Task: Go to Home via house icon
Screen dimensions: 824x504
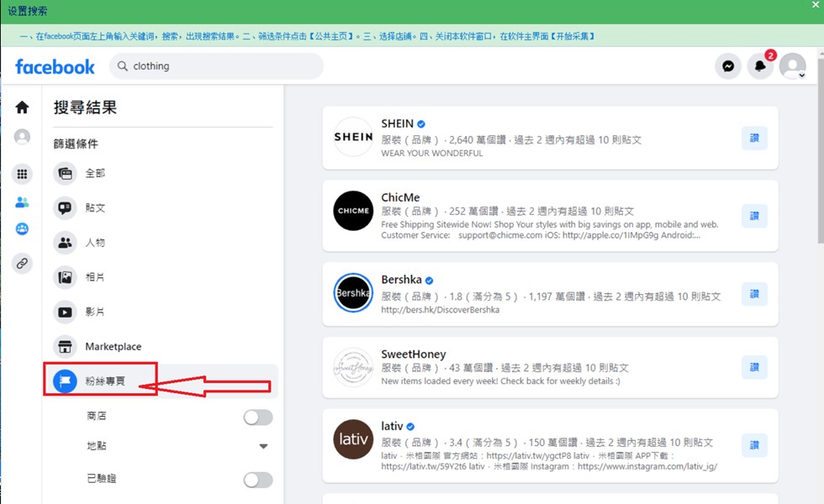Action: pyautogui.click(x=22, y=108)
